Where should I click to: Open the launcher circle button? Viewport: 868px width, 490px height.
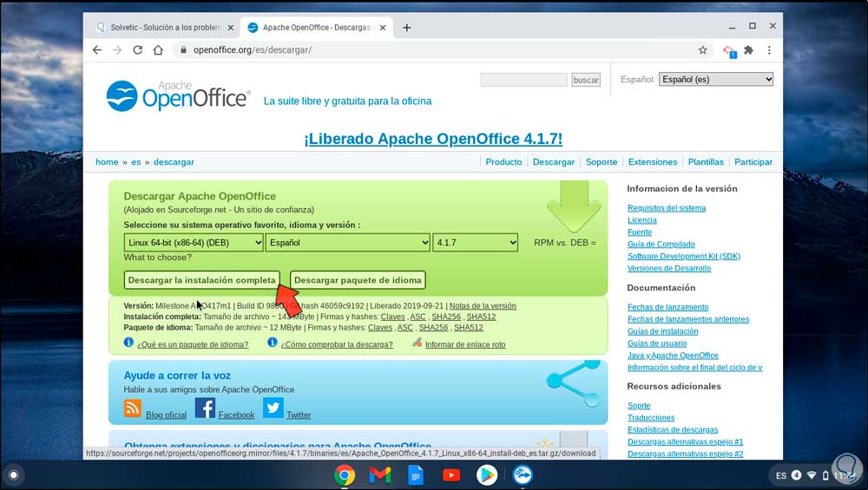click(x=14, y=475)
